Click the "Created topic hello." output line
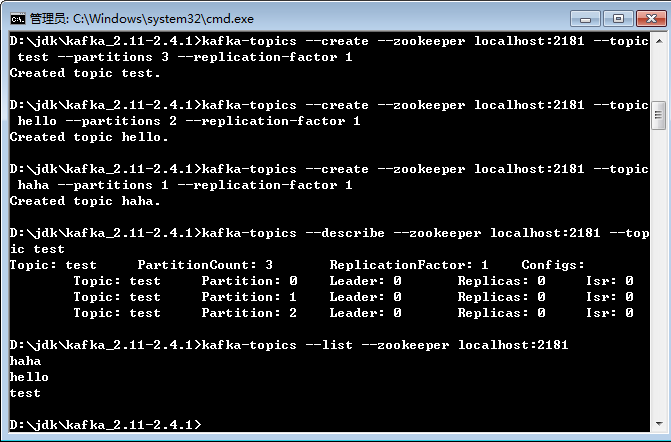The width and height of the screenshot is (671, 442). (89, 137)
